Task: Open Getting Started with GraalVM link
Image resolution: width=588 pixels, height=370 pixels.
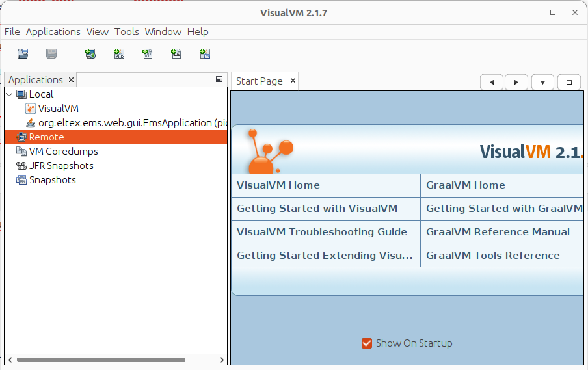Action: 504,209
